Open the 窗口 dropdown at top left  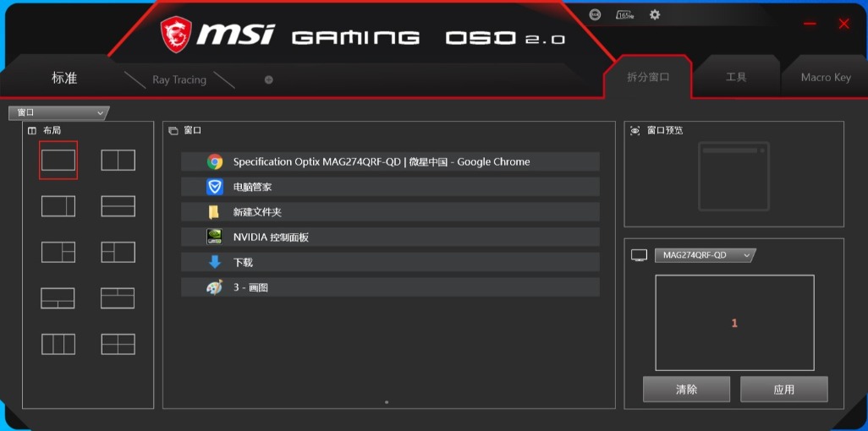pyautogui.click(x=58, y=112)
